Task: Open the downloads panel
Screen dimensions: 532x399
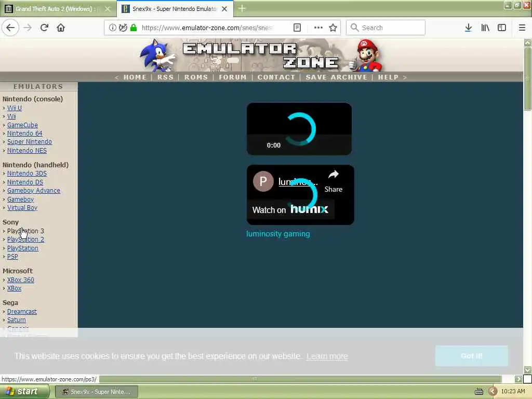Action: pyautogui.click(x=468, y=28)
